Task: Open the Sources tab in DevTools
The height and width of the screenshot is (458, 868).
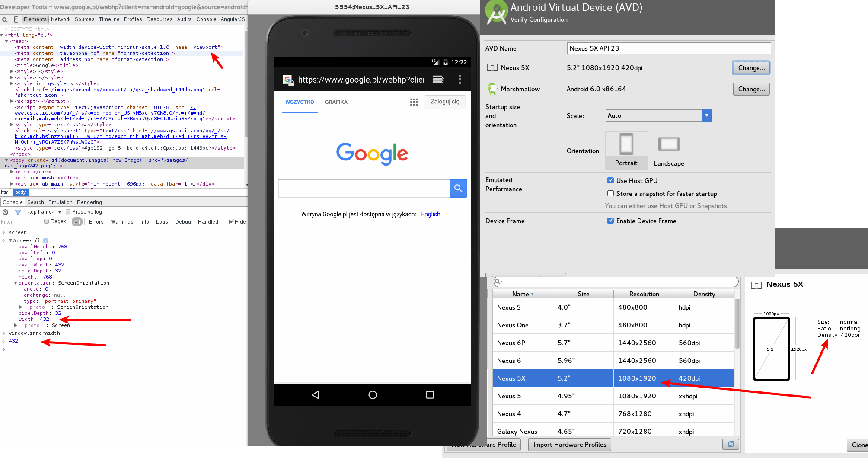Action: pyautogui.click(x=84, y=19)
